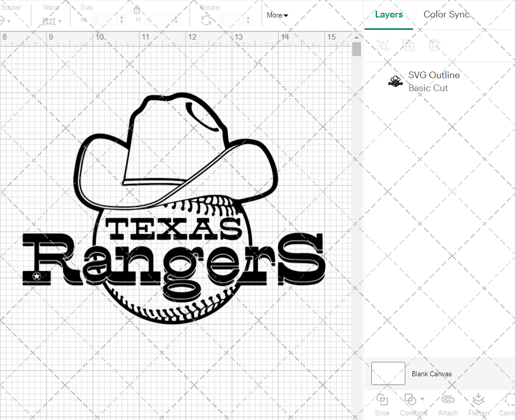Click the Attach paperclip icon

click(x=448, y=399)
